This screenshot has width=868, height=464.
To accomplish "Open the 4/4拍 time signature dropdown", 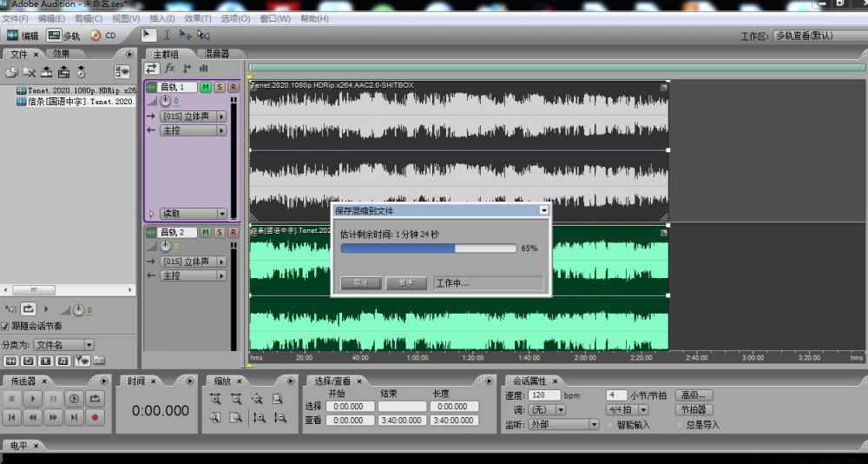I will [x=628, y=410].
